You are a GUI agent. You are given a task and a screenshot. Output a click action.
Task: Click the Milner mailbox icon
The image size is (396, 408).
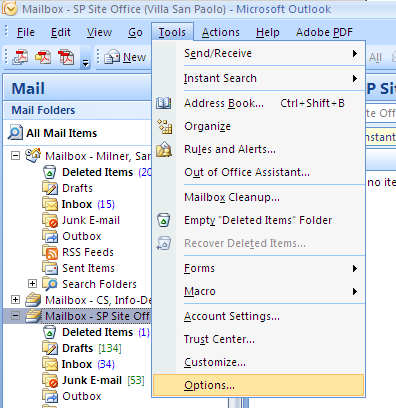(x=33, y=156)
